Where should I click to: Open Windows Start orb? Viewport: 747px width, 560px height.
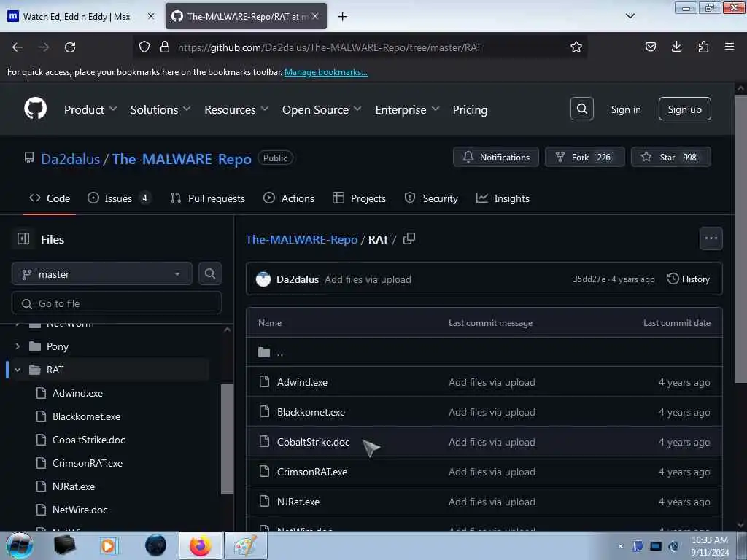[20, 545]
